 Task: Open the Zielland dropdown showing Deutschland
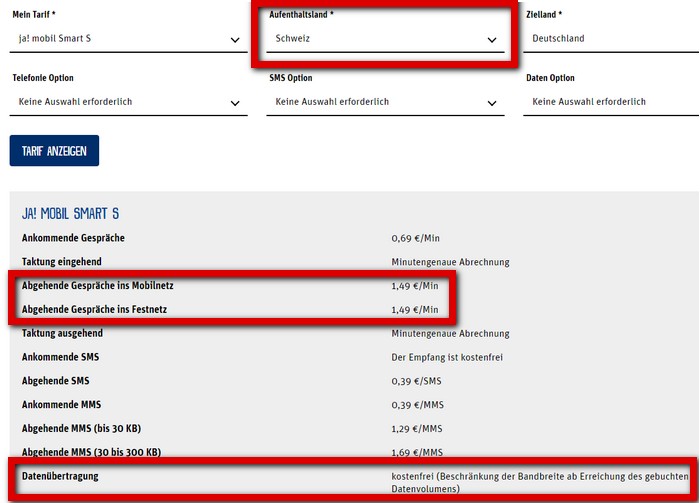612,39
